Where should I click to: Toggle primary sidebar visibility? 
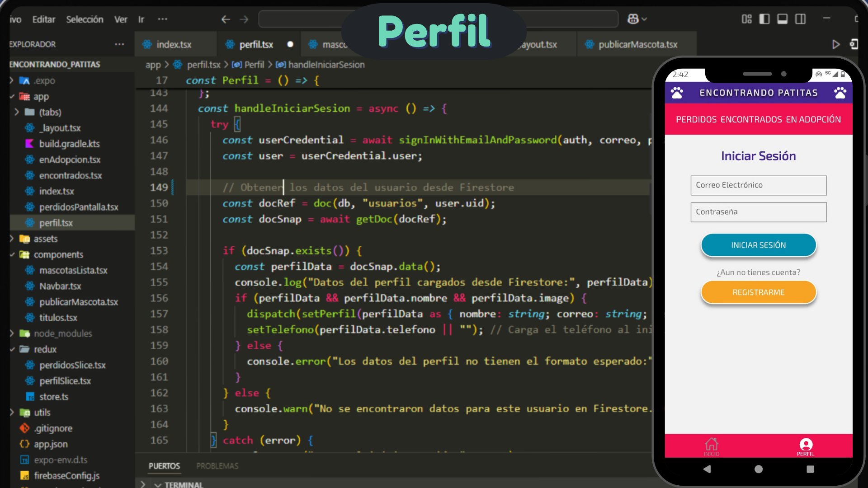[764, 19]
